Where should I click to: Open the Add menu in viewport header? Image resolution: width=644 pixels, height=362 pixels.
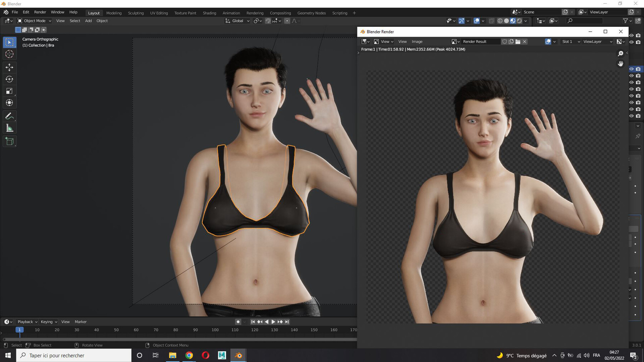[88, 21]
